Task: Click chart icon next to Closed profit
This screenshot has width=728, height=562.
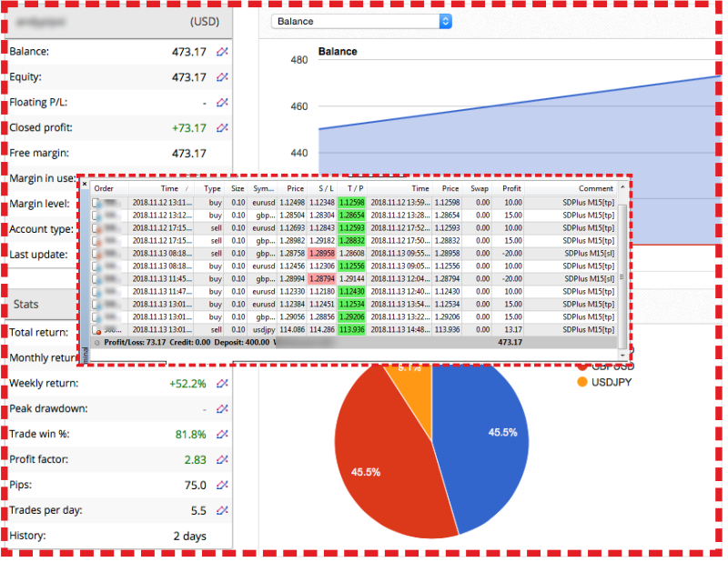Action: [222, 127]
